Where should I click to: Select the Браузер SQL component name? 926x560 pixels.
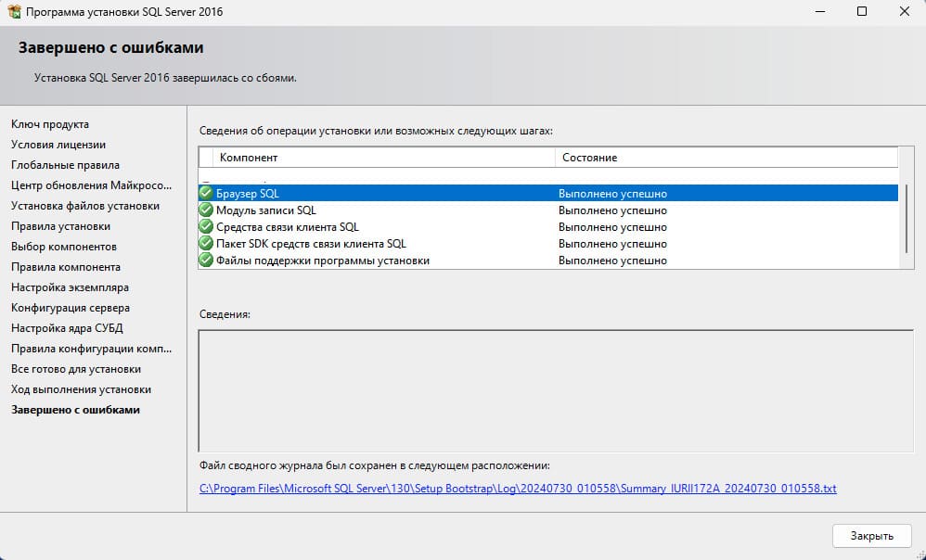tap(248, 194)
